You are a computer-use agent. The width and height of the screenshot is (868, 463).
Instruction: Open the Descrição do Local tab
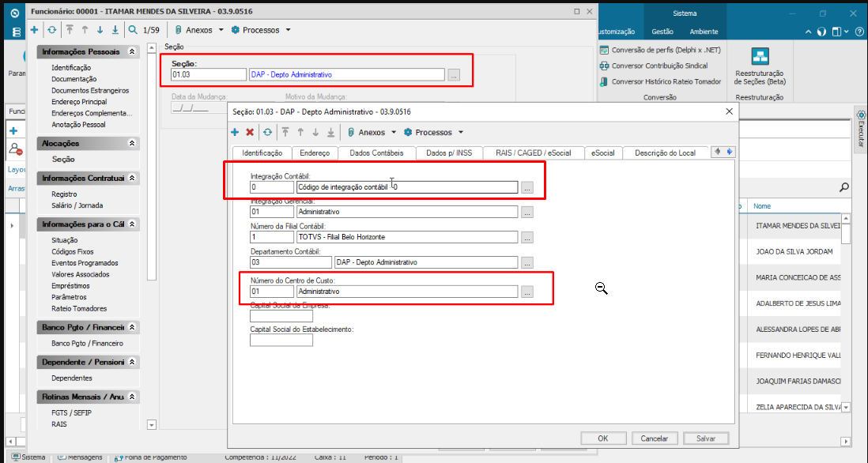666,152
